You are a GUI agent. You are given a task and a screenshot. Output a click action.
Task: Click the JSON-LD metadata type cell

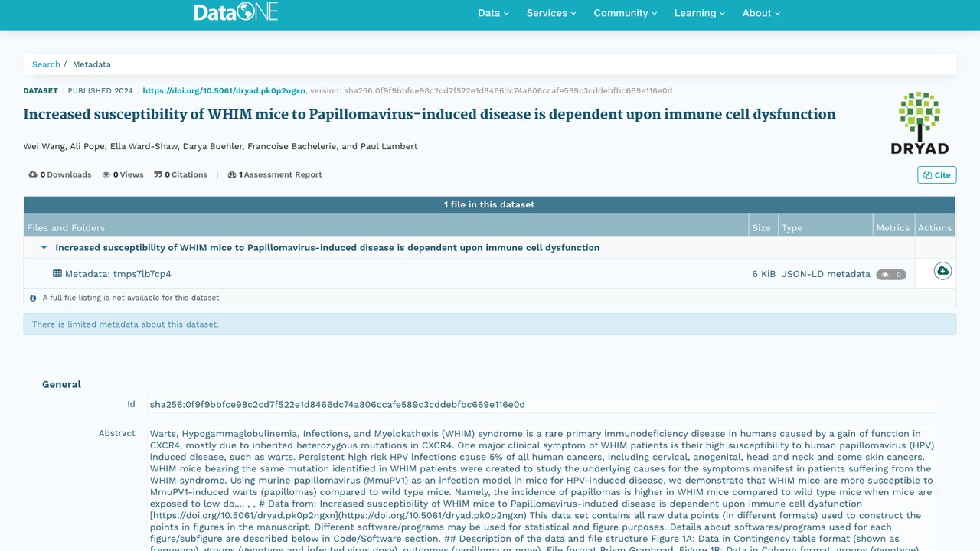pyautogui.click(x=826, y=274)
